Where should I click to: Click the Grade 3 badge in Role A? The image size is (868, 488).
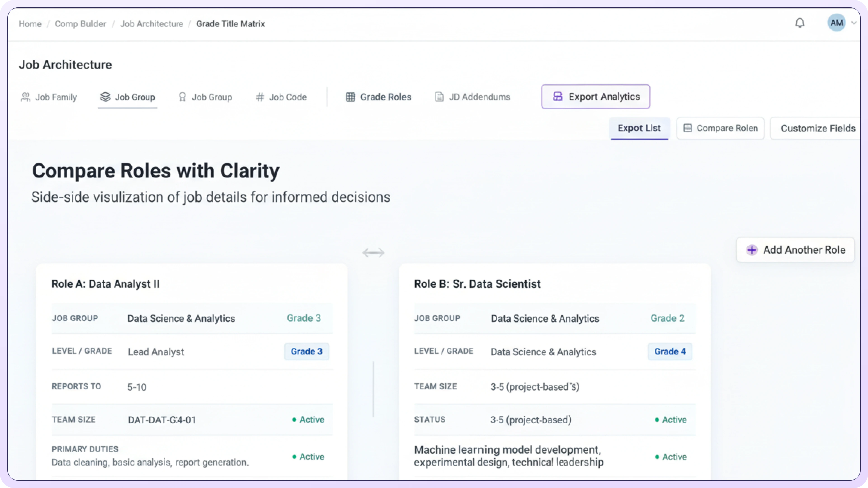306,351
